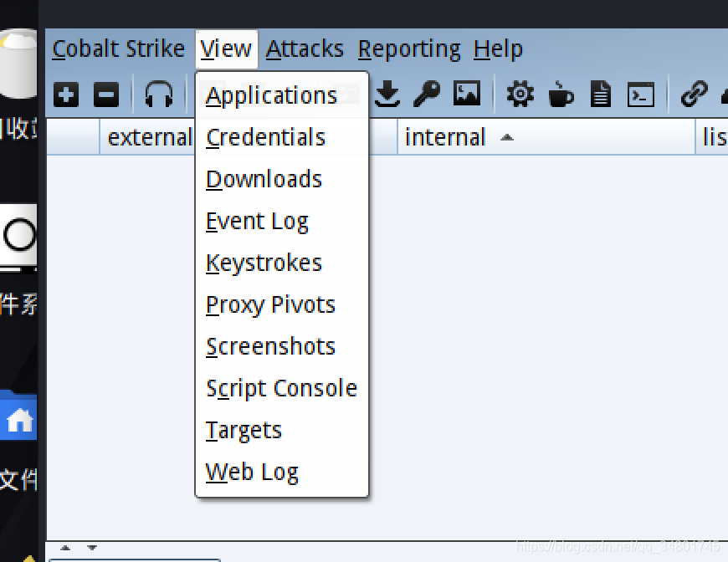Select Targets in the View menu
This screenshot has height=562, width=728.
(282, 430)
